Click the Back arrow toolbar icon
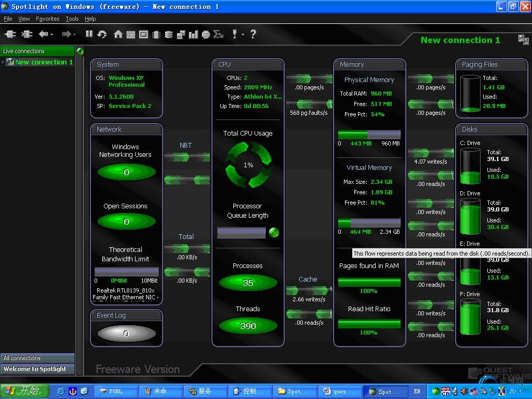This screenshot has width=532, height=399. (x=43, y=34)
